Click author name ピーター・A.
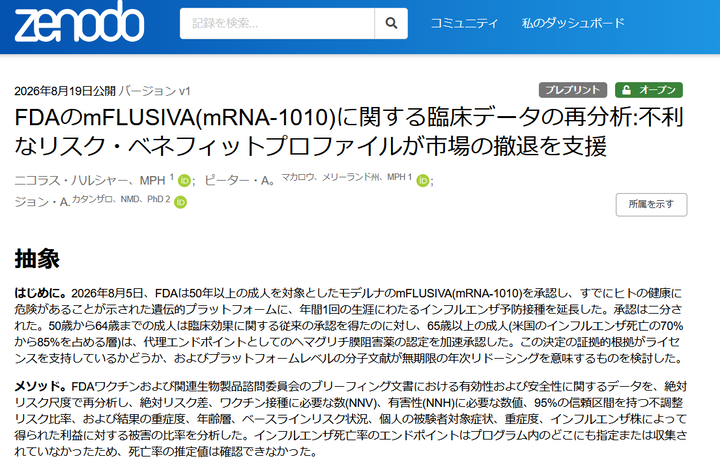720x465 pixels. pyautogui.click(x=239, y=181)
